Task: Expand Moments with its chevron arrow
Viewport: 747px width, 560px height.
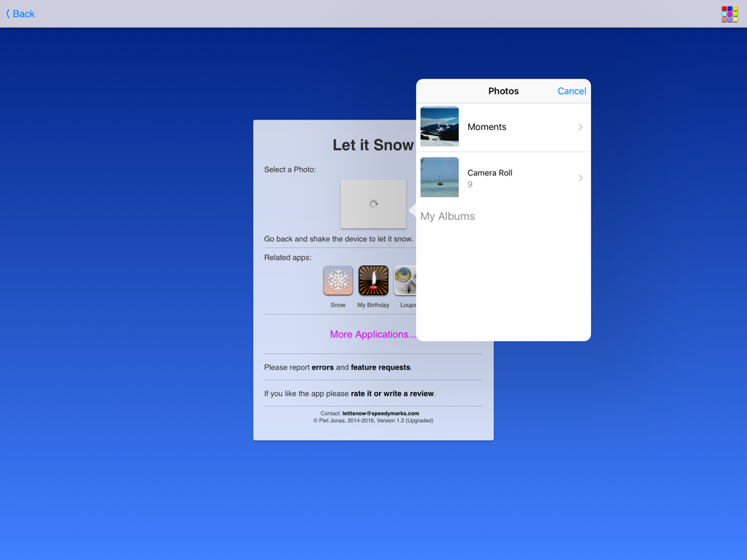Action: pyautogui.click(x=580, y=127)
